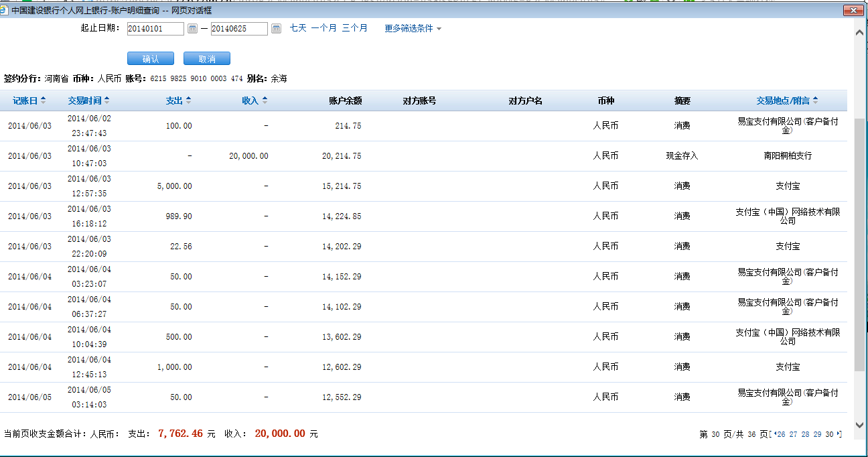The image size is (868, 457).
Task: Open calendar picker for start date
Action: click(192, 29)
